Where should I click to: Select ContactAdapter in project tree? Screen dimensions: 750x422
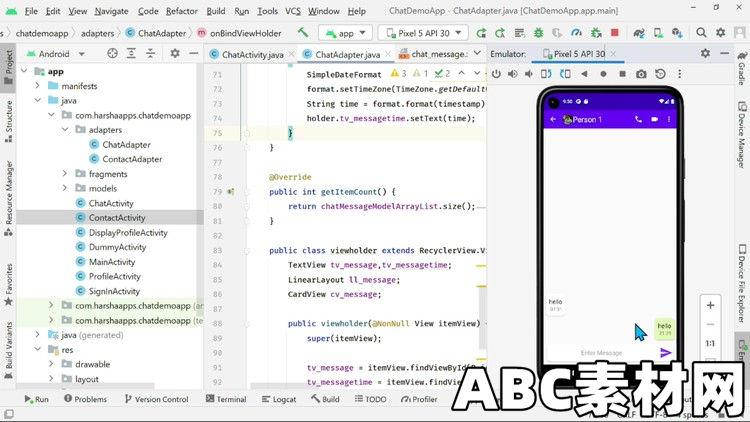click(x=132, y=159)
